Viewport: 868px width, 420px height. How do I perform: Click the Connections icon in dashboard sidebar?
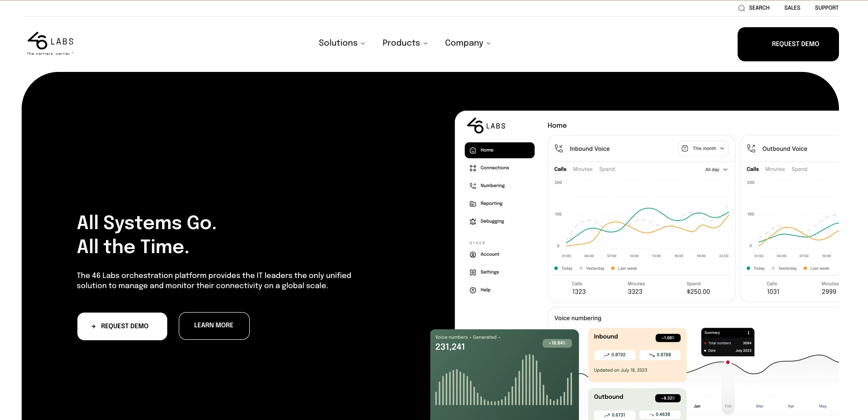(x=473, y=168)
